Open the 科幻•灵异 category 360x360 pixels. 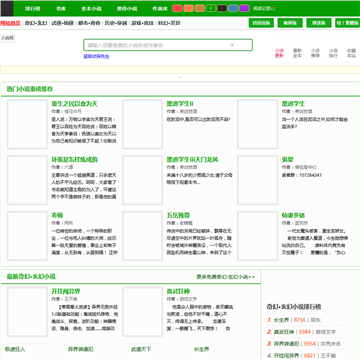click(x=169, y=23)
